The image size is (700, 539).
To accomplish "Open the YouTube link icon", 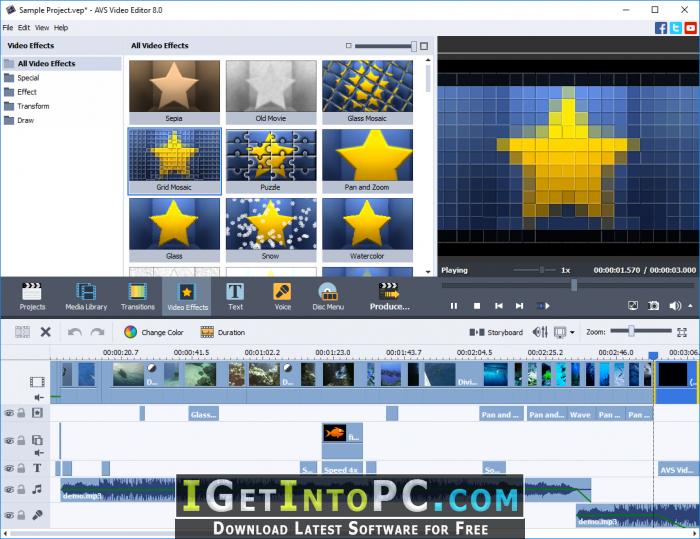I will pyautogui.click(x=691, y=28).
